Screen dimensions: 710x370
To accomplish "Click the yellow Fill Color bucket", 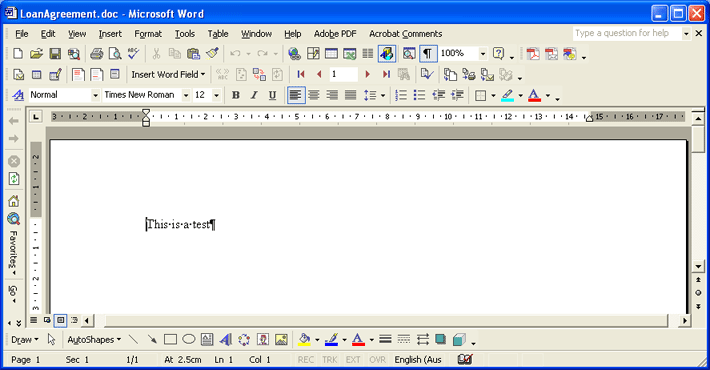I will coord(304,340).
